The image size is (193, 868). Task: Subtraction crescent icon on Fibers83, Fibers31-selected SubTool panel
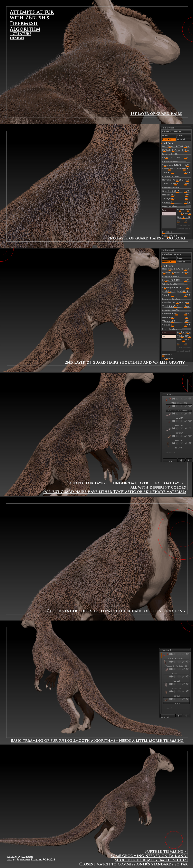(x=175, y=691)
